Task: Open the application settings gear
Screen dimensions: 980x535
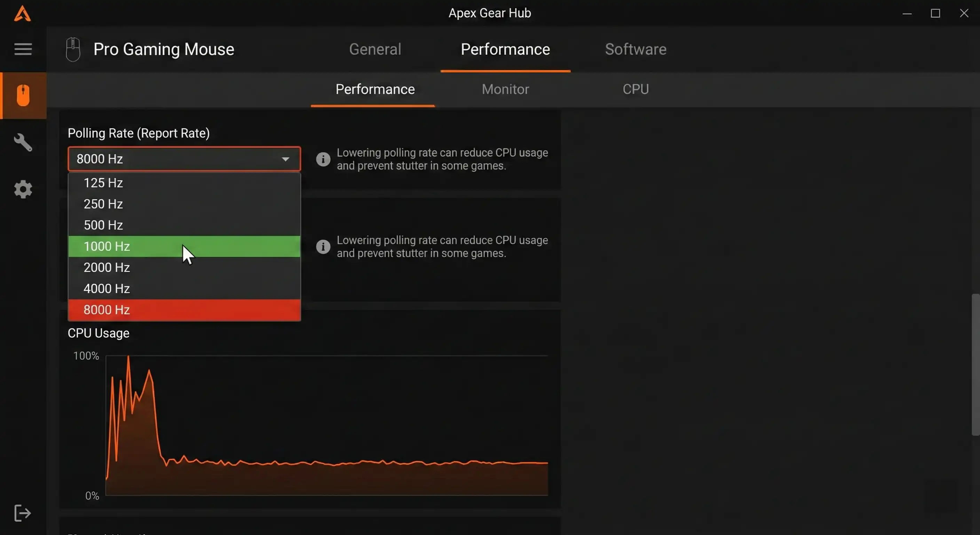Action: 22,189
